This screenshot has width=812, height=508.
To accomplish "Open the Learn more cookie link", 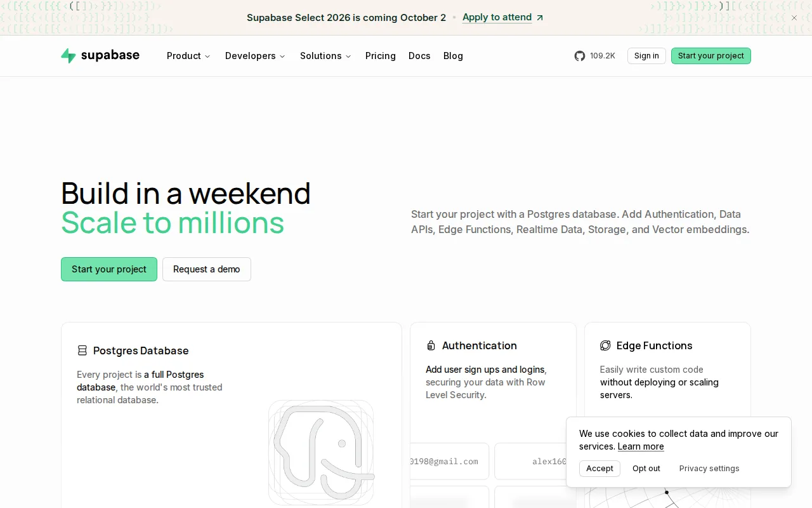I will [641, 446].
